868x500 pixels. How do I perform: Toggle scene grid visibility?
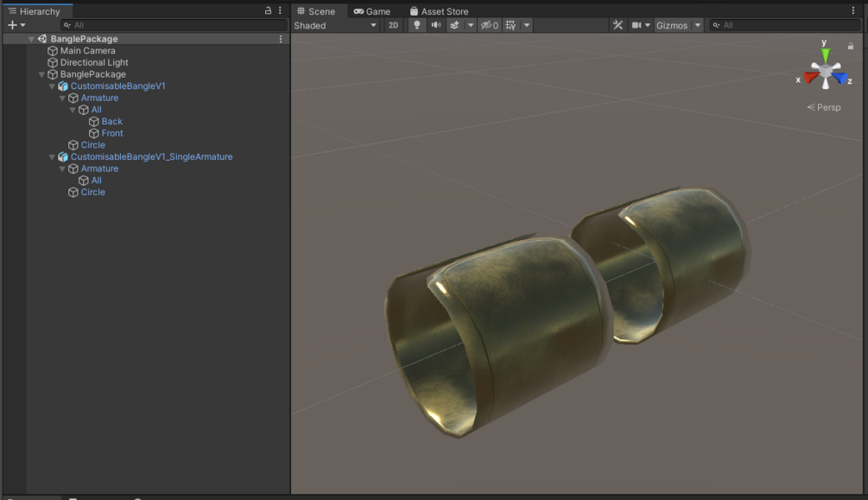[510, 25]
